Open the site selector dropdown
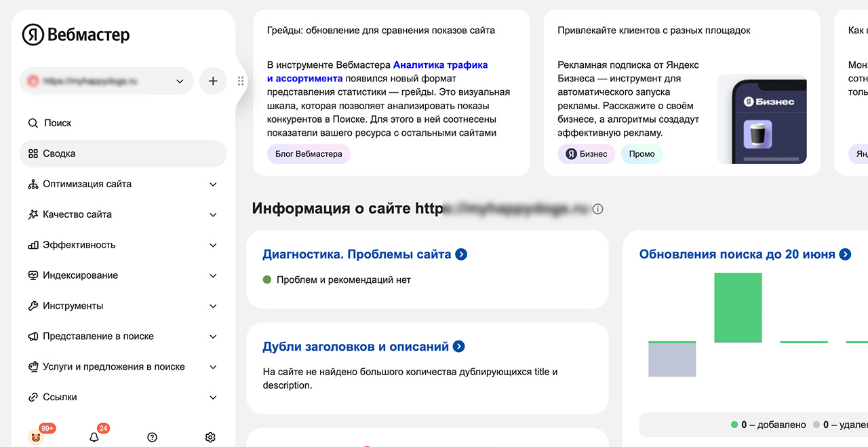 [x=106, y=81]
